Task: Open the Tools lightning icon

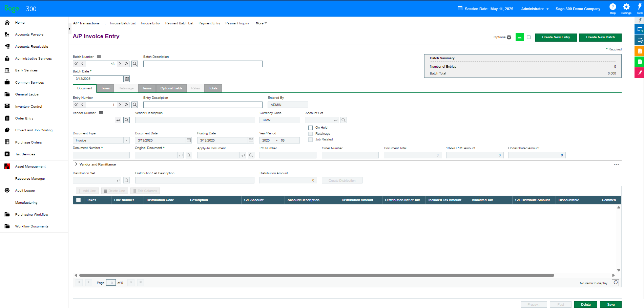Action: 640,8
